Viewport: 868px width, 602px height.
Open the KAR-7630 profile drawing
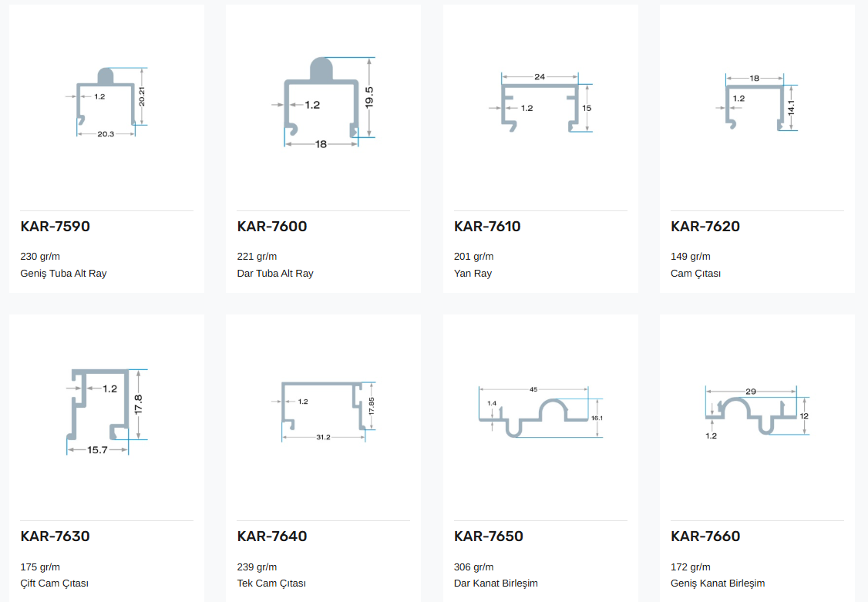(107, 412)
